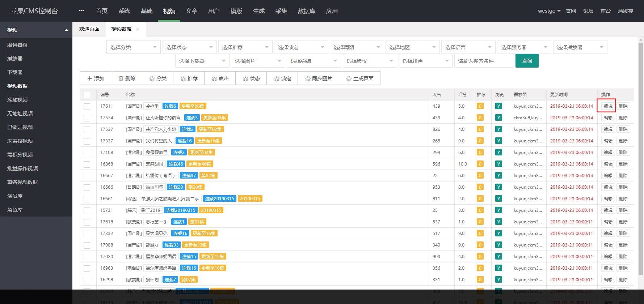Collapse the 视频 sidebar section arrow
The image size is (644, 304).
(66, 30)
